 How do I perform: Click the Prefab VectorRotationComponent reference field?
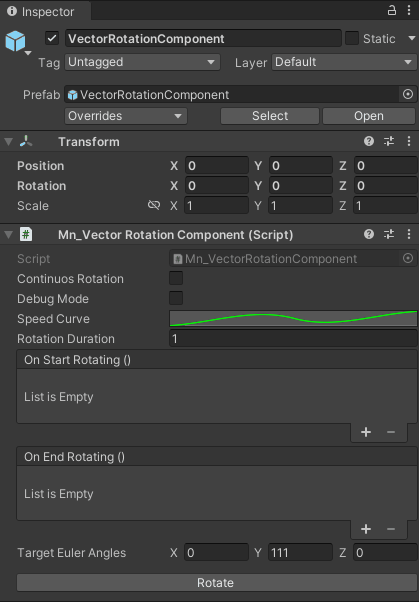(x=233, y=94)
